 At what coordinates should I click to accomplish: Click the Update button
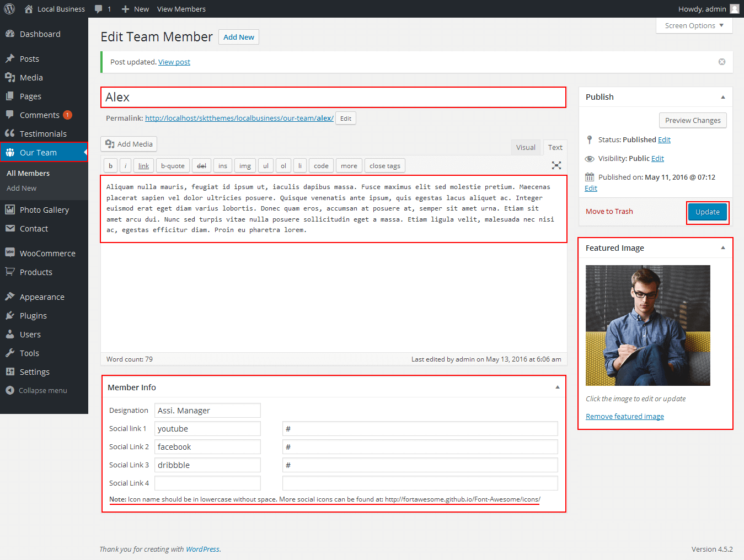point(707,212)
